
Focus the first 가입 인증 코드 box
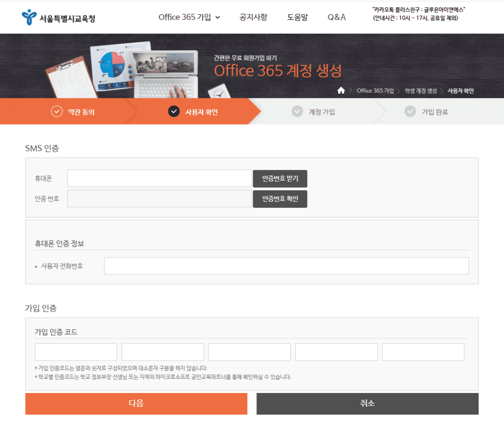pyautogui.click(x=76, y=352)
